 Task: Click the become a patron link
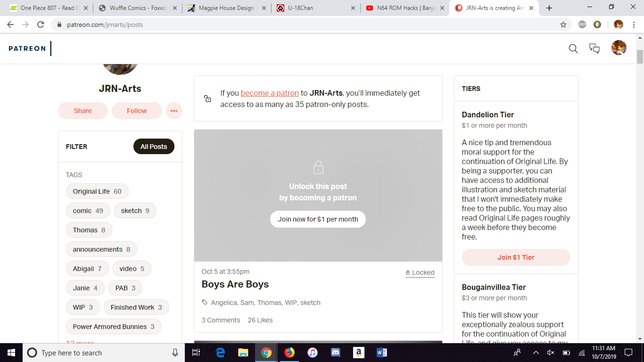coord(270,93)
